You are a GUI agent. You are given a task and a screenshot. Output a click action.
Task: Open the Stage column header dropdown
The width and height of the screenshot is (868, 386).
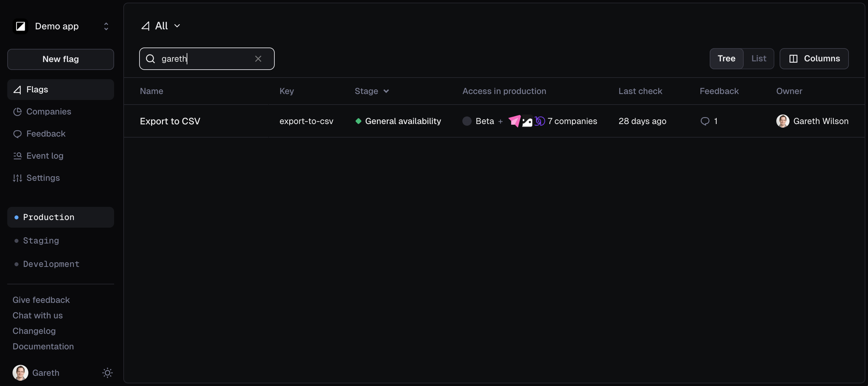pyautogui.click(x=372, y=91)
